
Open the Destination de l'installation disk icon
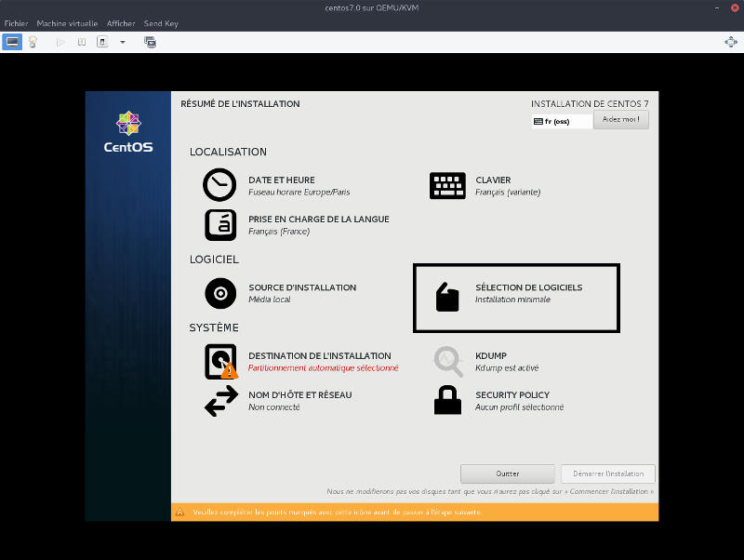click(221, 362)
